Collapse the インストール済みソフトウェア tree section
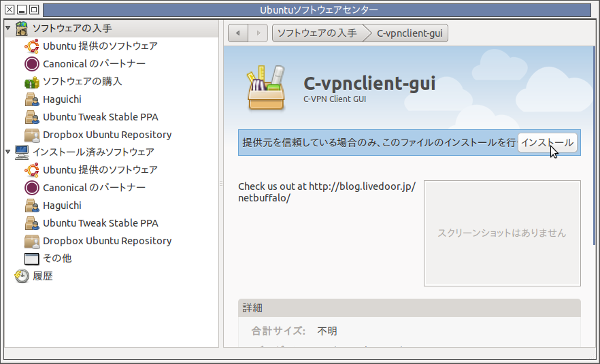 [x=8, y=152]
